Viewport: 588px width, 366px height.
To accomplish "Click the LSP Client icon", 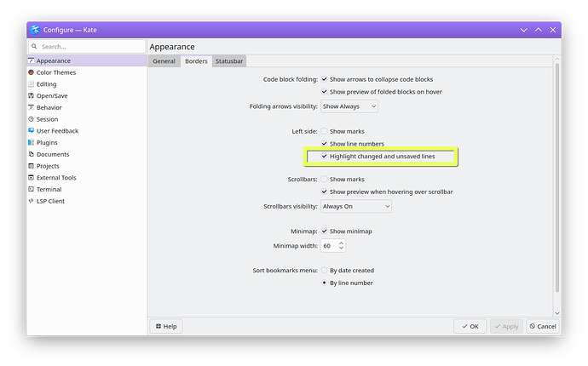I will pyautogui.click(x=32, y=201).
